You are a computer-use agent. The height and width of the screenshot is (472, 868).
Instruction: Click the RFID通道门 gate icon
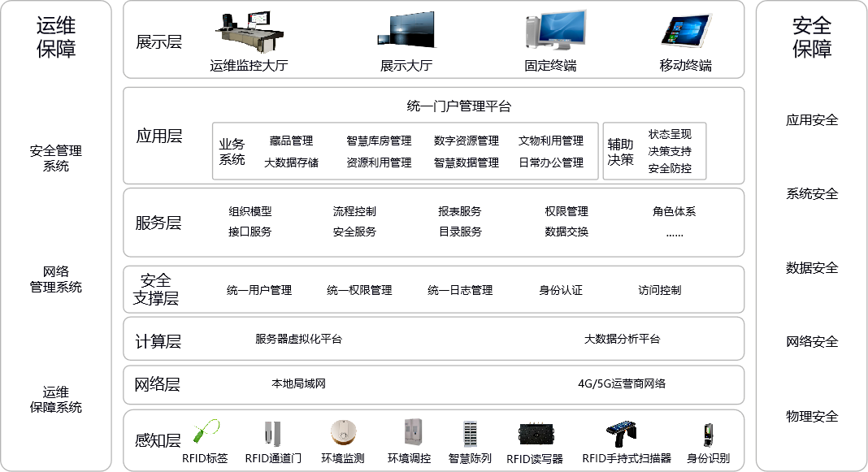pos(272,433)
